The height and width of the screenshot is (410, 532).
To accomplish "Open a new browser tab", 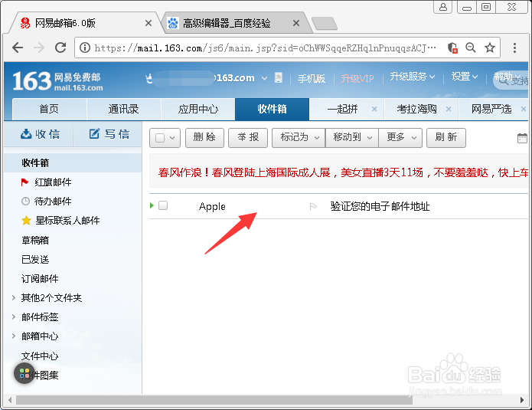I will click(325, 24).
